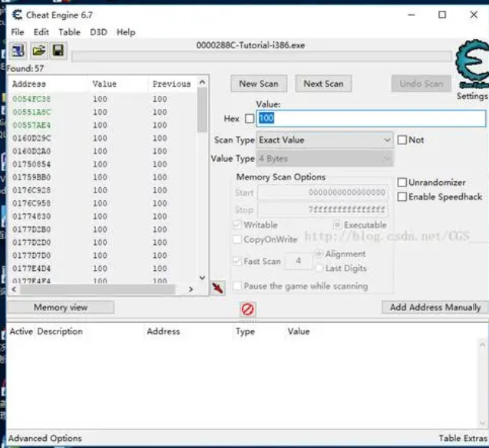489x448 pixels.
Task: Open Memory view
Action: [61, 308]
